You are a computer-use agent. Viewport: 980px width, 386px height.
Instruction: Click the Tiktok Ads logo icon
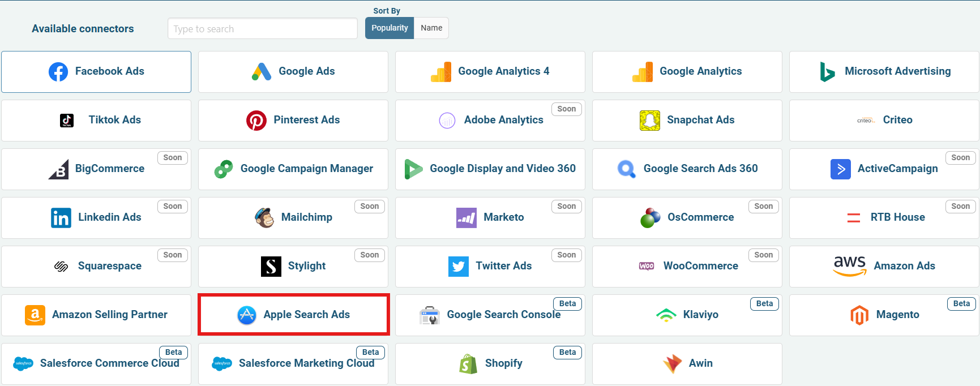click(67, 121)
